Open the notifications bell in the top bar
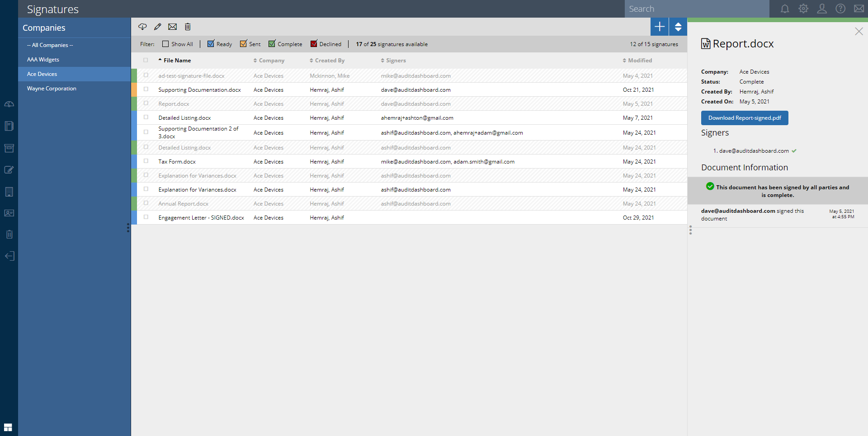Screen dimensions: 868x436 (x=785, y=8)
